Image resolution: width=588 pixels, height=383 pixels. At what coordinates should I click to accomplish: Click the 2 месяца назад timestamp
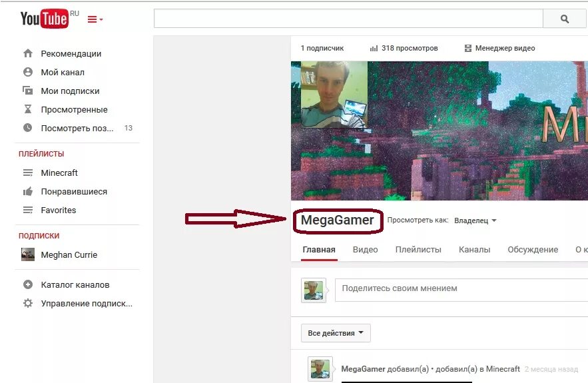coord(551,370)
